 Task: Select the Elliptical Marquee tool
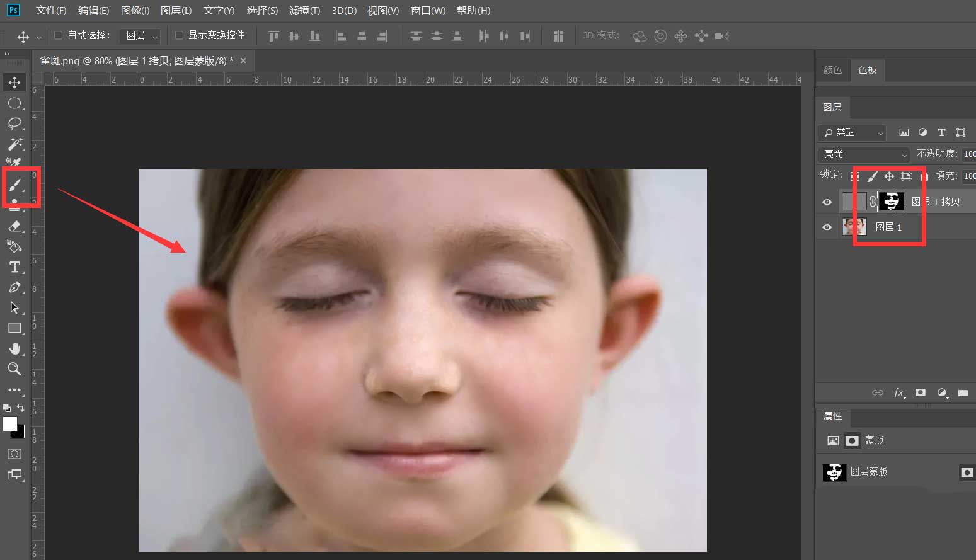click(14, 103)
